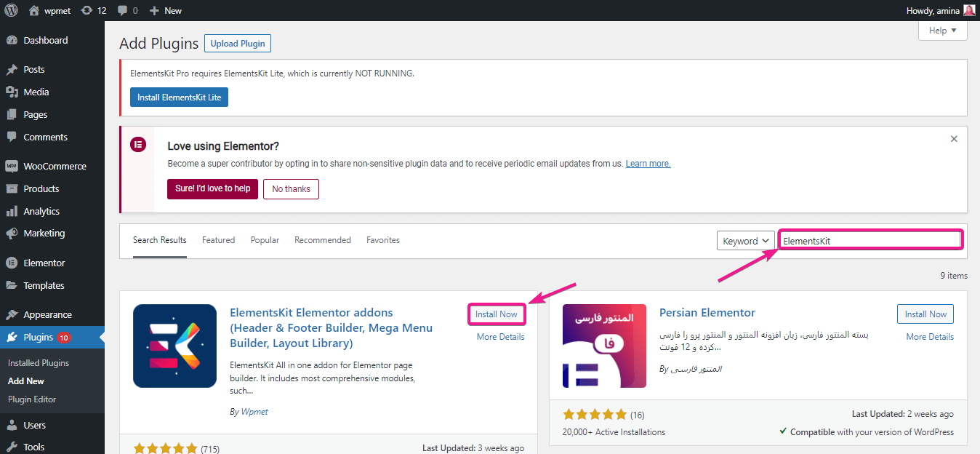Screen dimensions: 980x454
Task: Click the WooCommerce icon in sidebar
Action: (x=12, y=166)
